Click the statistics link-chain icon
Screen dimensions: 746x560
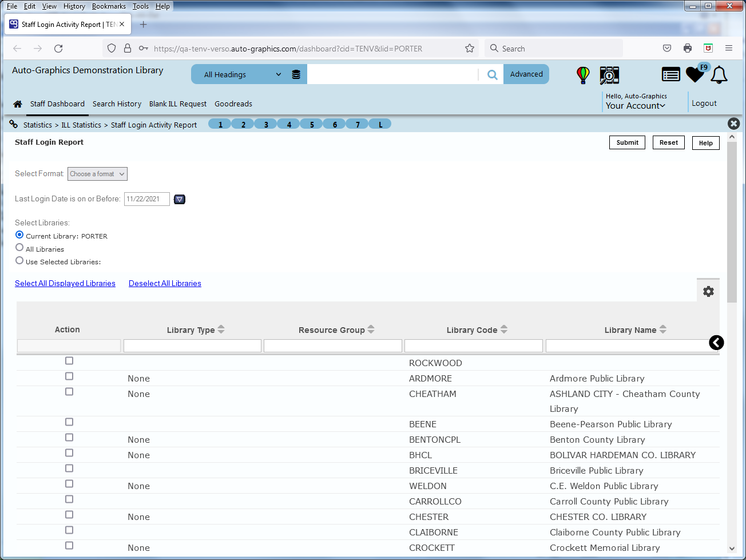[14, 124]
